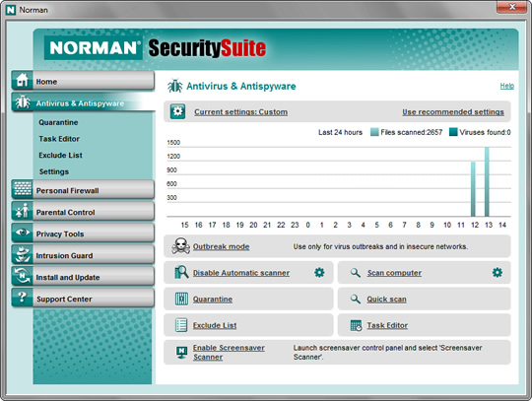This screenshot has width=532, height=401.
Task: Click the 'Viruses found:0' legend text
Action: click(x=485, y=132)
